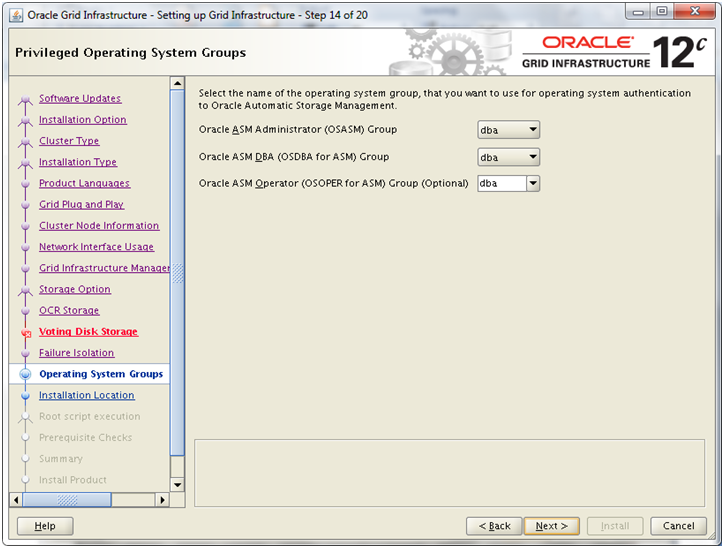Jump to Grid Plug and Play step
This screenshot has height=548, width=724.
tap(81, 205)
